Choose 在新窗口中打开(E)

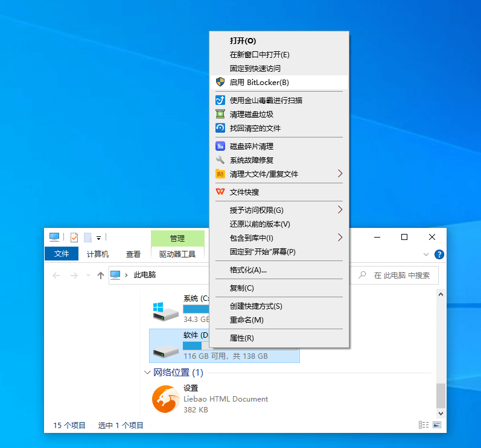pyautogui.click(x=279, y=54)
